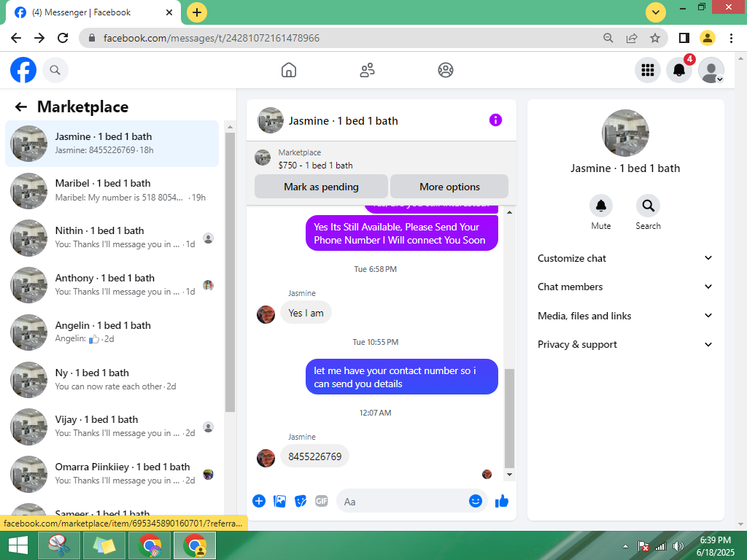747x560 pixels.
Task: Open the Facebook search icon
Action: [55, 70]
